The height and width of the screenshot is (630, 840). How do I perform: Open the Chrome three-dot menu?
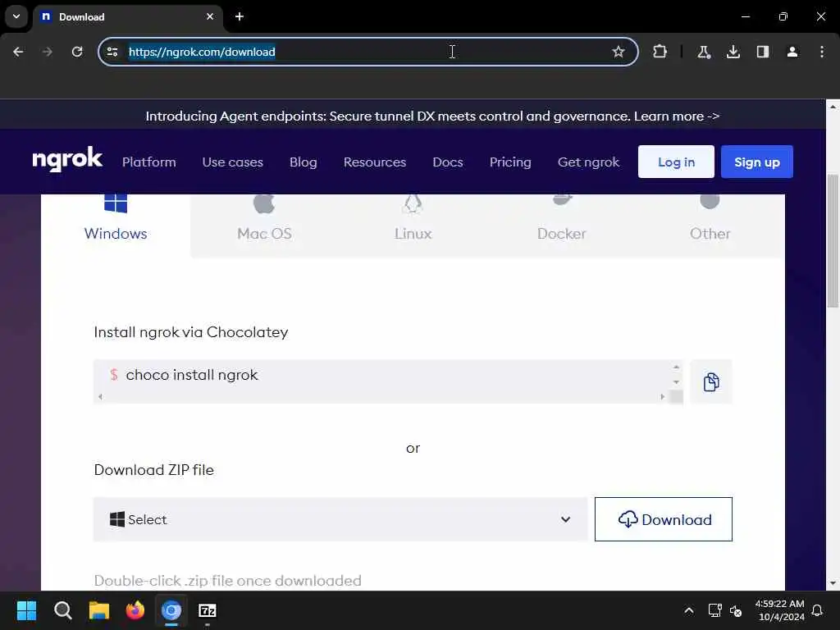[x=822, y=52]
